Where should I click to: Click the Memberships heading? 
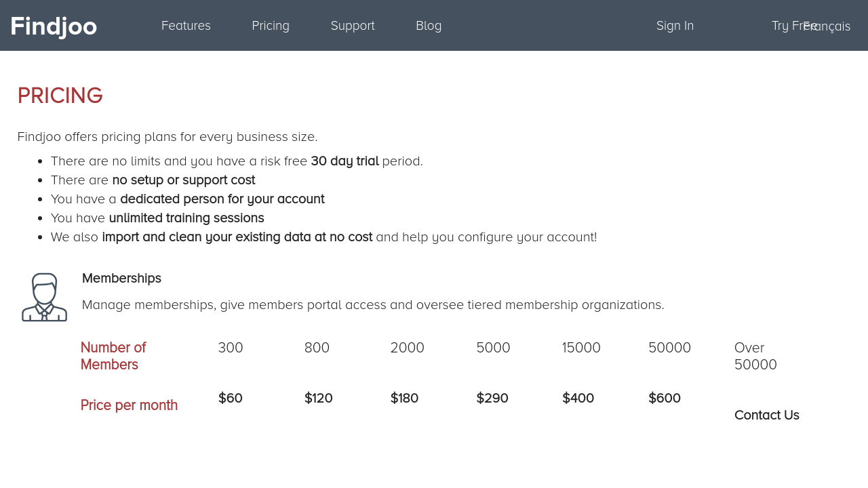tap(121, 278)
